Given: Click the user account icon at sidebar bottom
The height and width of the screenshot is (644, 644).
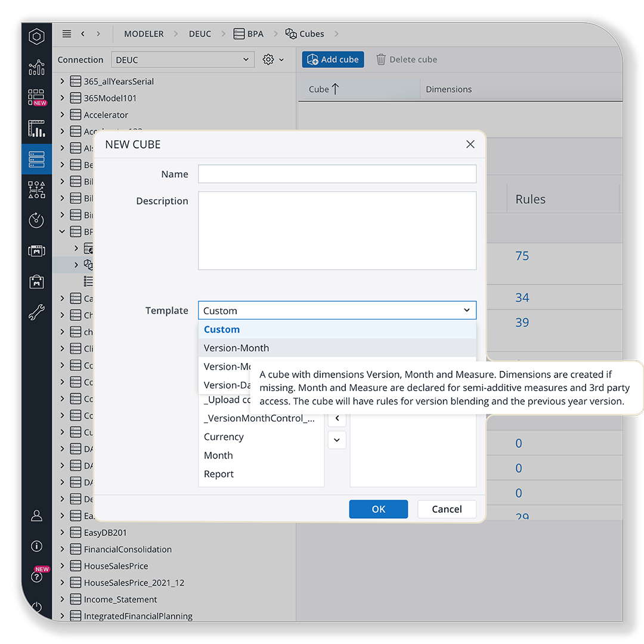Looking at the screenshot, I should click(x=36, y=515).
